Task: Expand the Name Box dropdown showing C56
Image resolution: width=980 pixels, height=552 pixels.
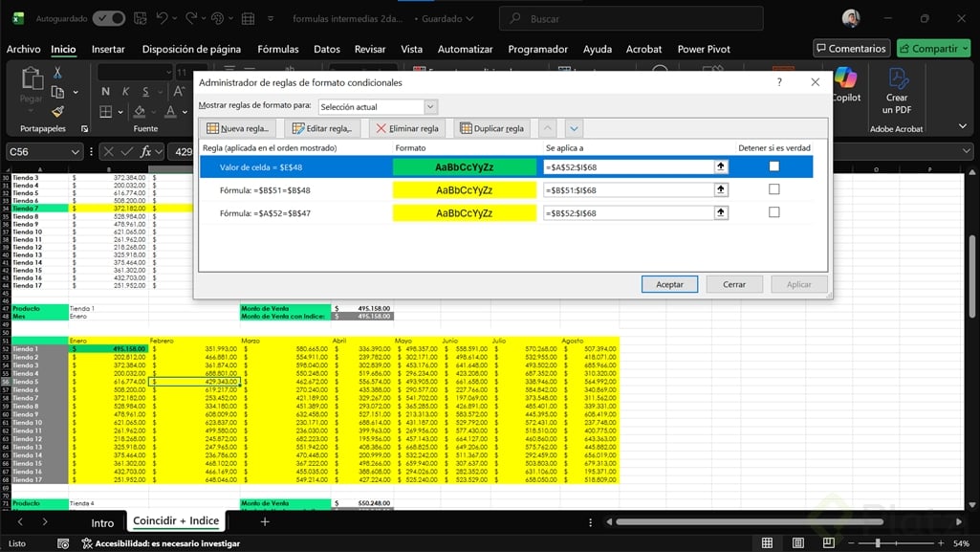Action: (75, 151)
